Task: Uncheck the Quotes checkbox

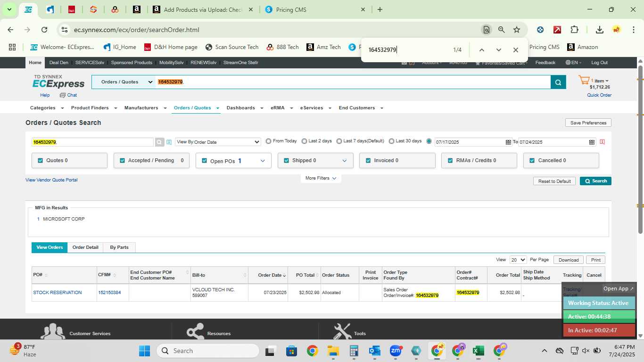Action: [x=40, y=161]
